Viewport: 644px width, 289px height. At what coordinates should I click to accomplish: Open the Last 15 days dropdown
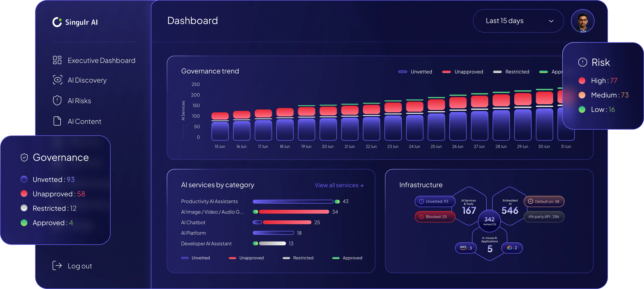pos(518,21)
